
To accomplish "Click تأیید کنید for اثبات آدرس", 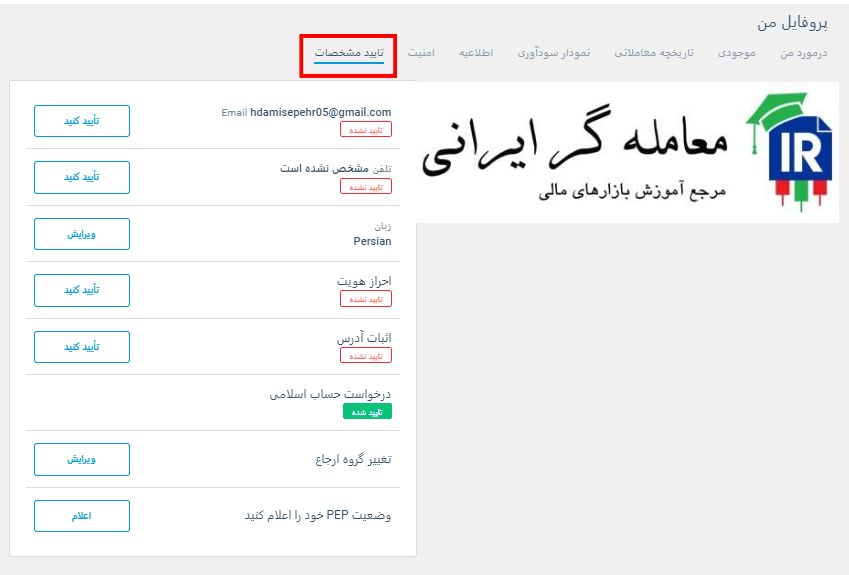I will click(82, 347).
